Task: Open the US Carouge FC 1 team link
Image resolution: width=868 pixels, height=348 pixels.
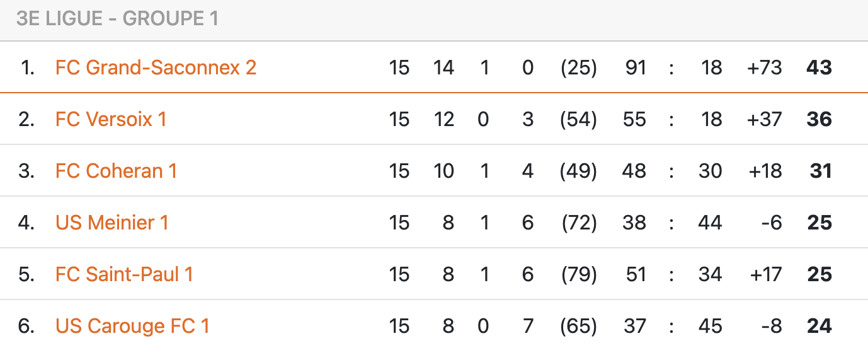Action: pyautogui.click(x=132, y=326)
